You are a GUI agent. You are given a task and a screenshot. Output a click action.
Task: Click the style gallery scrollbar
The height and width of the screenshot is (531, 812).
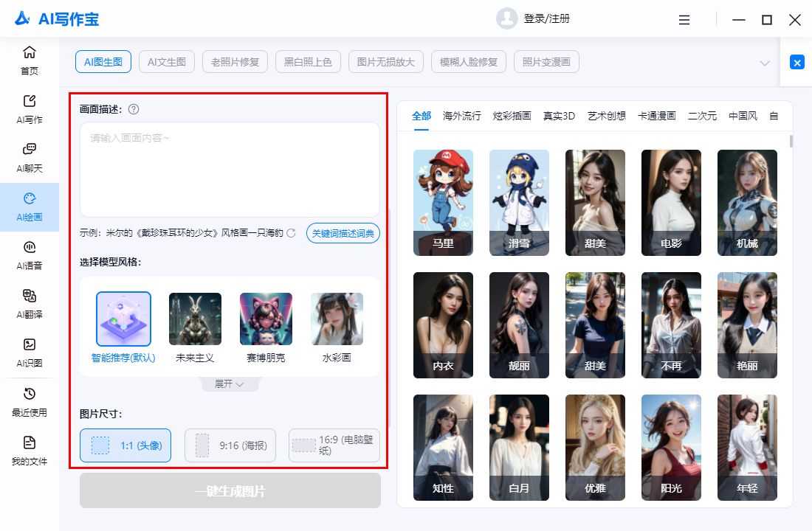[x=791, y=142]
